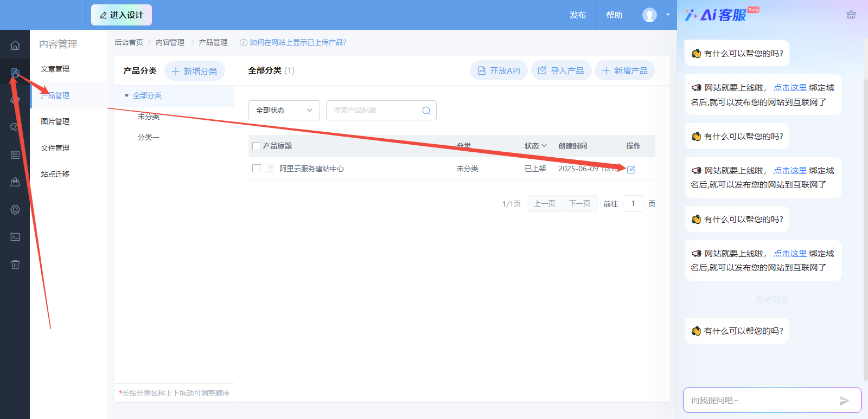The height and width of the screenshot is (419, 868).
Task: Tick the checkbox for 阿里云服务建站中心 row
Action: click(x=257, y=169)
